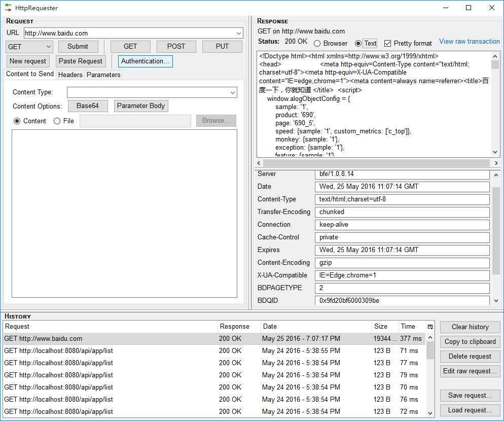504x421 pixels.
Task: Select history row with 71 ms time
Action: click(x=214, y=351)
